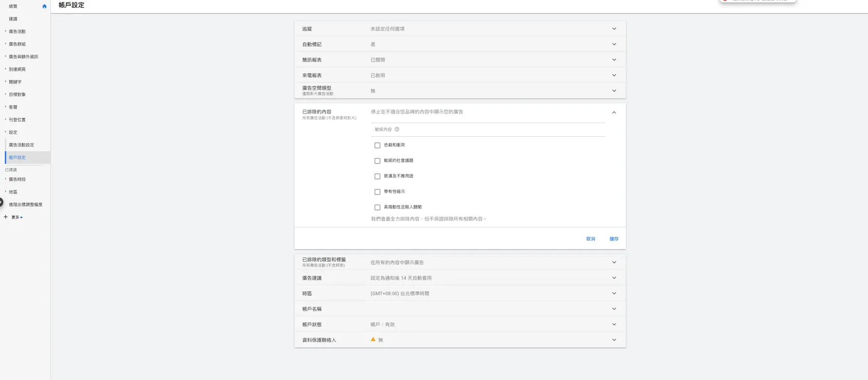Click the blue home icon beside 總覽
Image resolution: width=868 pixels, height=380 pixels.
[x=45, y=6]
